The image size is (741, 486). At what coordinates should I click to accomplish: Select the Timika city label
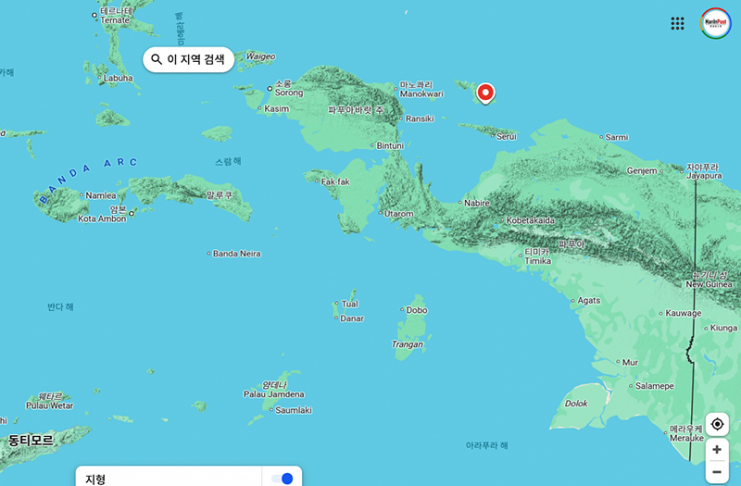[x=537, y=260]
